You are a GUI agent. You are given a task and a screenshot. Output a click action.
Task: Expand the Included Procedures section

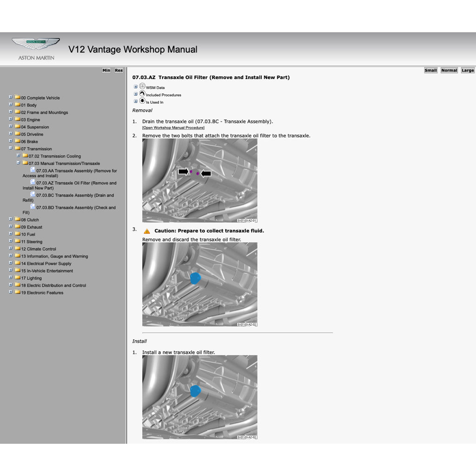(135, 94)
